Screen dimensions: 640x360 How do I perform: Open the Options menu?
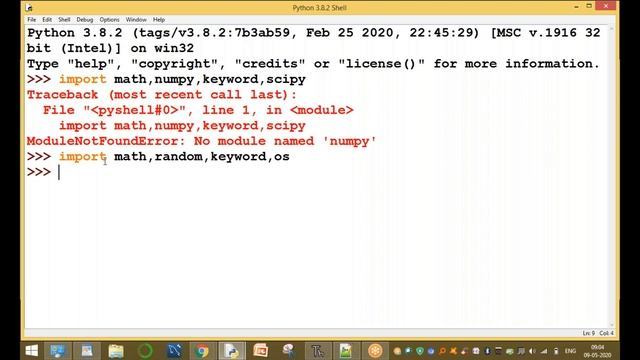coord(109,20)
